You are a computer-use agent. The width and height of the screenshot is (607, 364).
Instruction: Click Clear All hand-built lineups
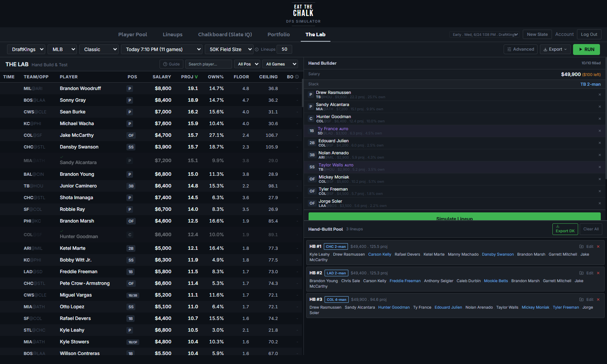[591, 229]
